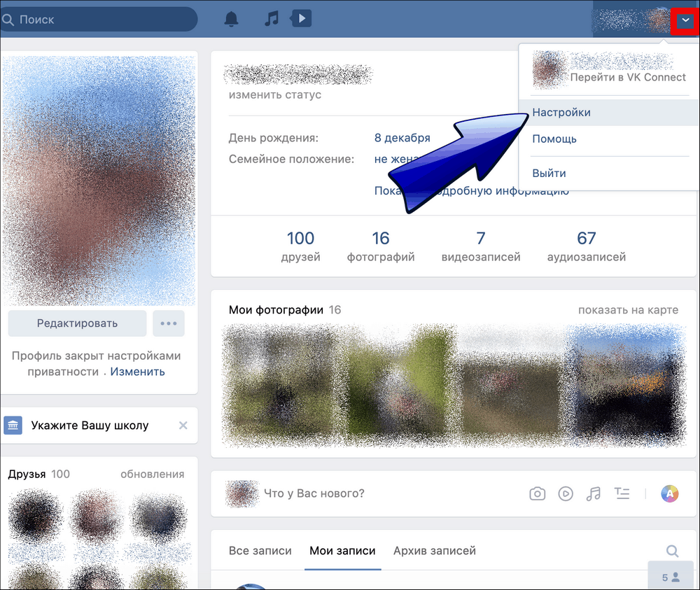The image size is (700, 590).
Task: Open the Друзья block header
Action: click(27, 474)
